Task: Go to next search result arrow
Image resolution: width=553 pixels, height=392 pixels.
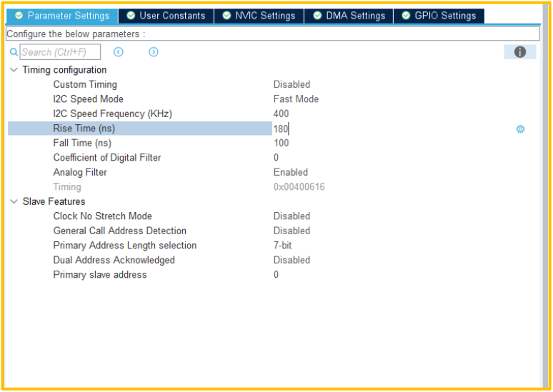Action: click(x=154, y=52)
